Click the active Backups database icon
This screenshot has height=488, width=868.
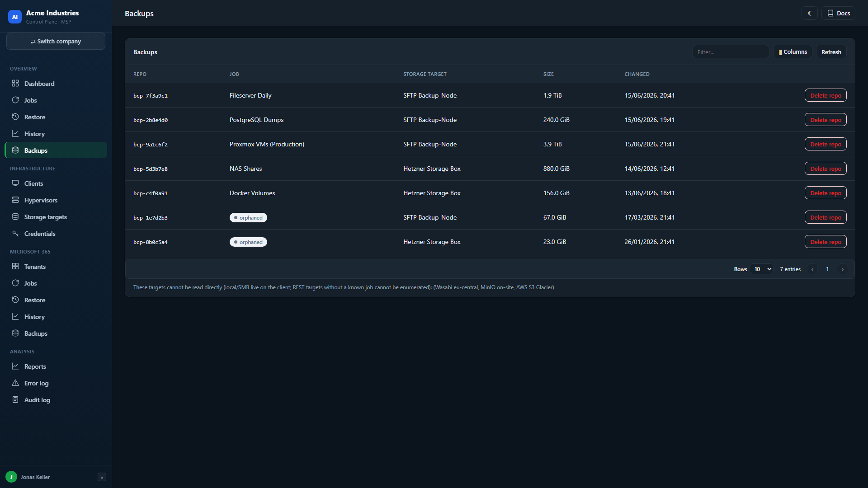coord(15,150)
